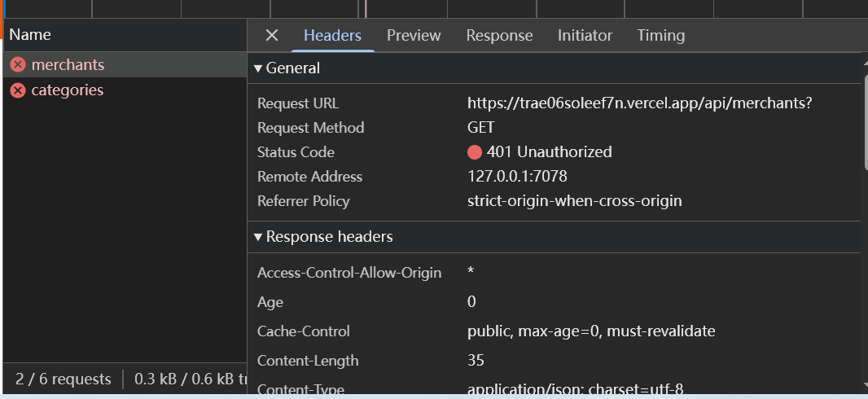The image size is (868, 399).
Task: Click the Name column header
Action: (x=30, y=34)
